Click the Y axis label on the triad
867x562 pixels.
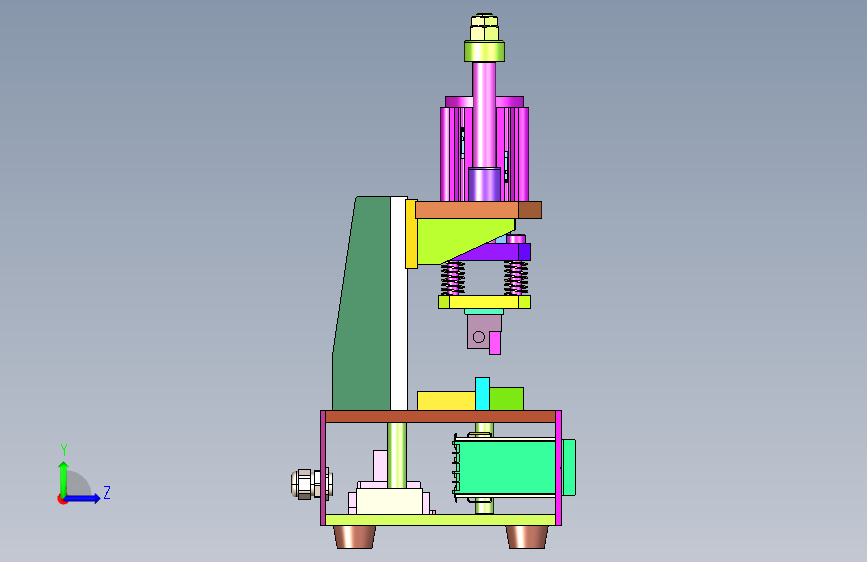[x=64, y=450]
